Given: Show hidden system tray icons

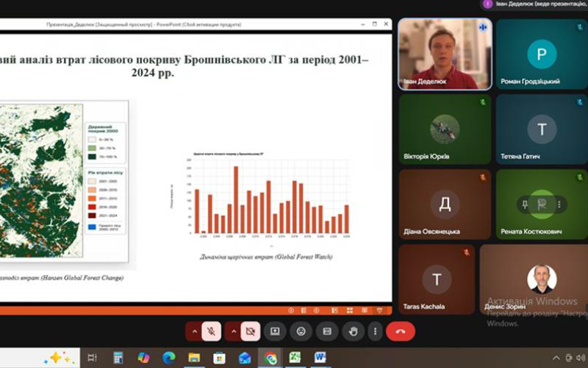Looking at the screenshot, I should click(556, 358).
